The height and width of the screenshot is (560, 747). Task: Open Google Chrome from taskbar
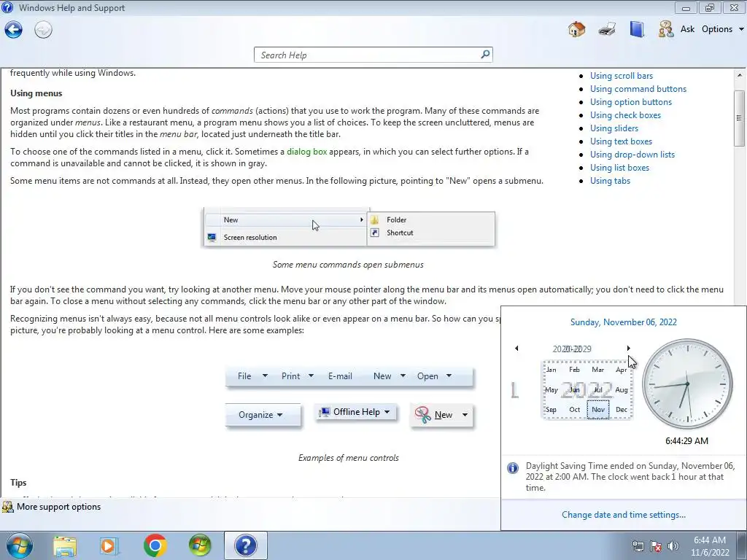(155, 545)
